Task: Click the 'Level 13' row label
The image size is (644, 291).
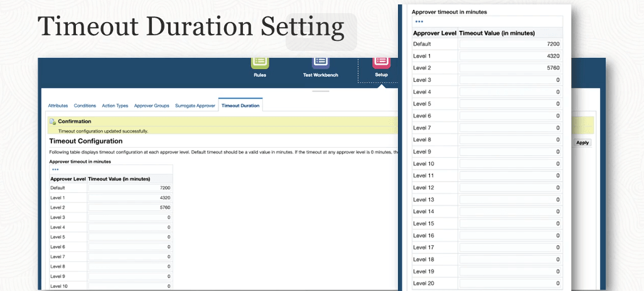Action: [424, 199]
